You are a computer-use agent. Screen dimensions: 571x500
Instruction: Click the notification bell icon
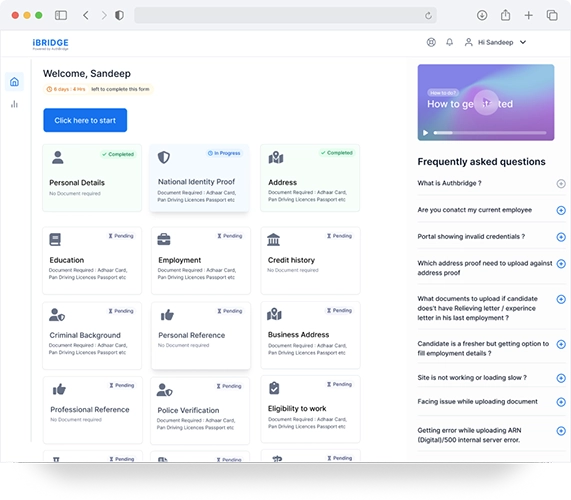(449, 42)
